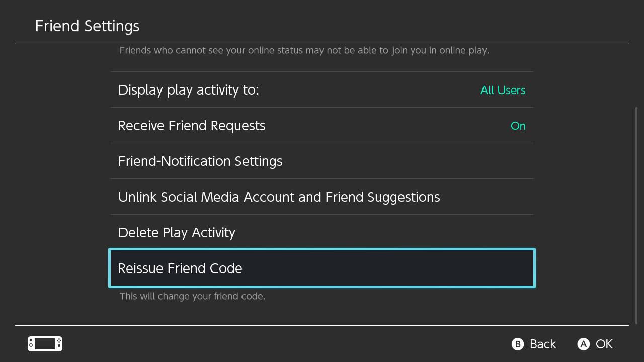This screenshot has height=362, width=644.
Task: Click the Back label in footer
Action: pyautogui.click(x=542, y=344)
